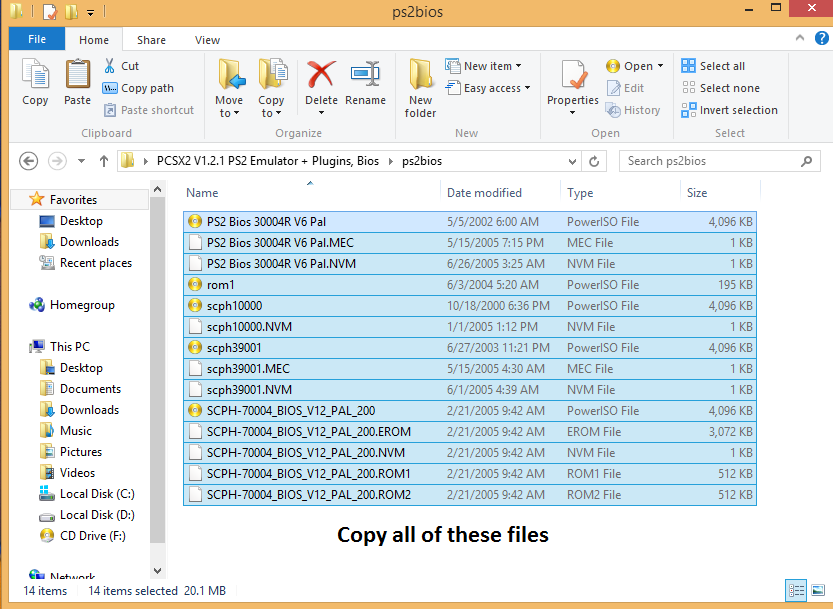The image size is (833, 609).
Task: Select the file PS2 Bios 30004R V6 Pal.MEC
Action: [x=470, y=243]
